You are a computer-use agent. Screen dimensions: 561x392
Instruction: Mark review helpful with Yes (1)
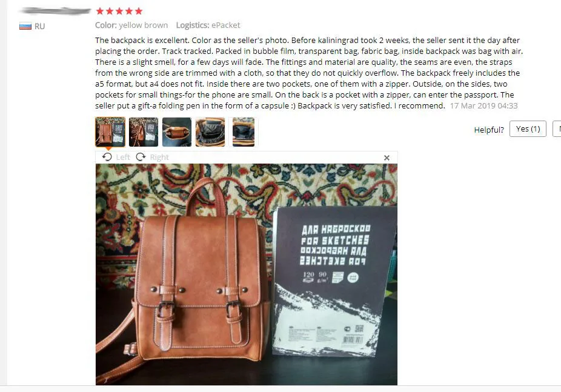[528, 129]
